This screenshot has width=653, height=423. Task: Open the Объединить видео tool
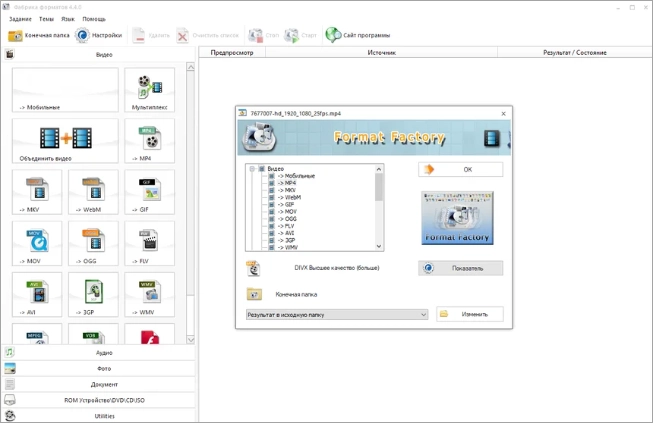[x=65, y=141]
